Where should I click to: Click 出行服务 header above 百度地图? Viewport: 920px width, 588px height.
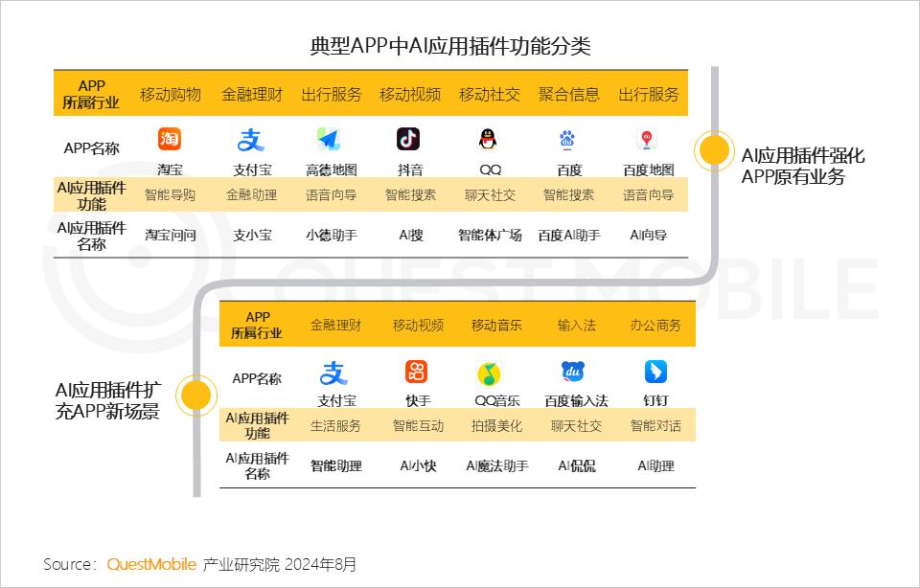pyautogui.click(x=649, y=95)
